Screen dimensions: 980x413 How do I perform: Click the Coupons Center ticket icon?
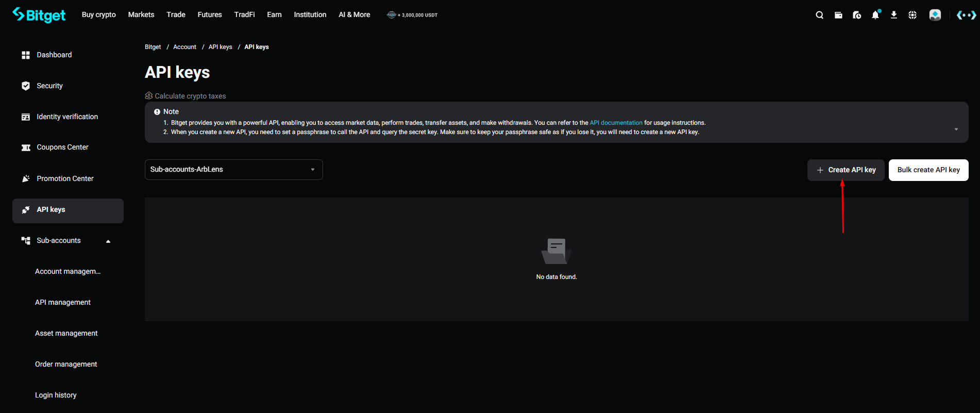[26, 147]
